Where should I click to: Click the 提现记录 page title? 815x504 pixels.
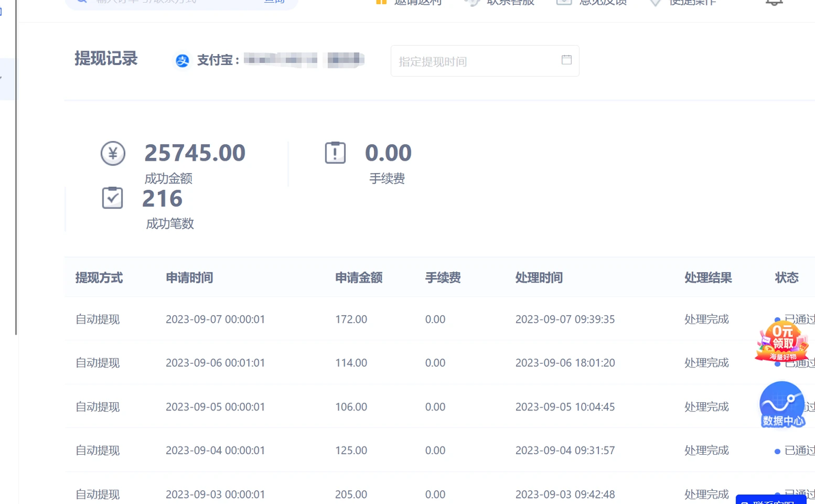click(106, 58)
